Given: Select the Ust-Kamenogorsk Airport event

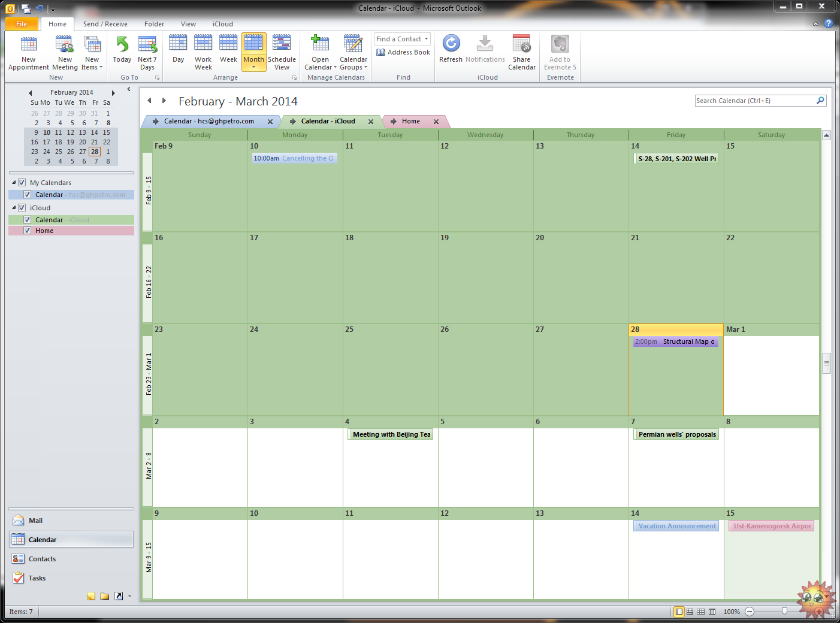Looking at the screenshot, I should pos(771,526).
